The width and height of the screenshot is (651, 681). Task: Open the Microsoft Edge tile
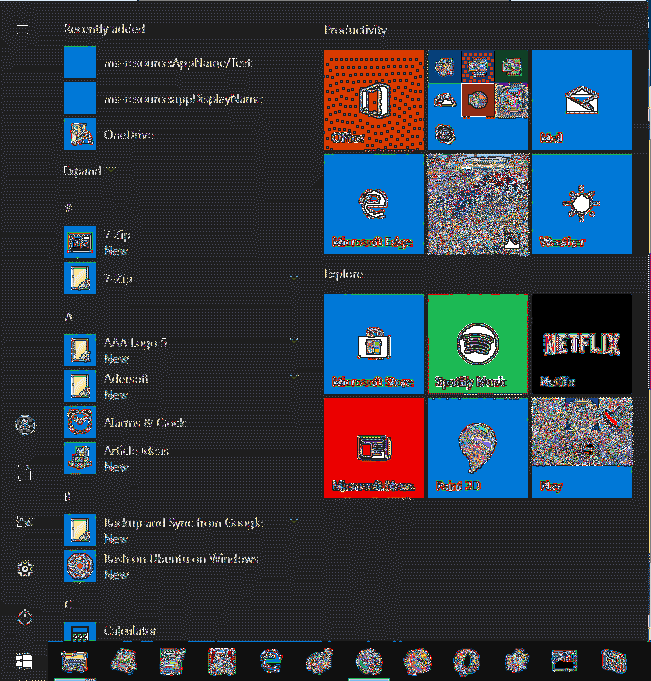[373, 202]
